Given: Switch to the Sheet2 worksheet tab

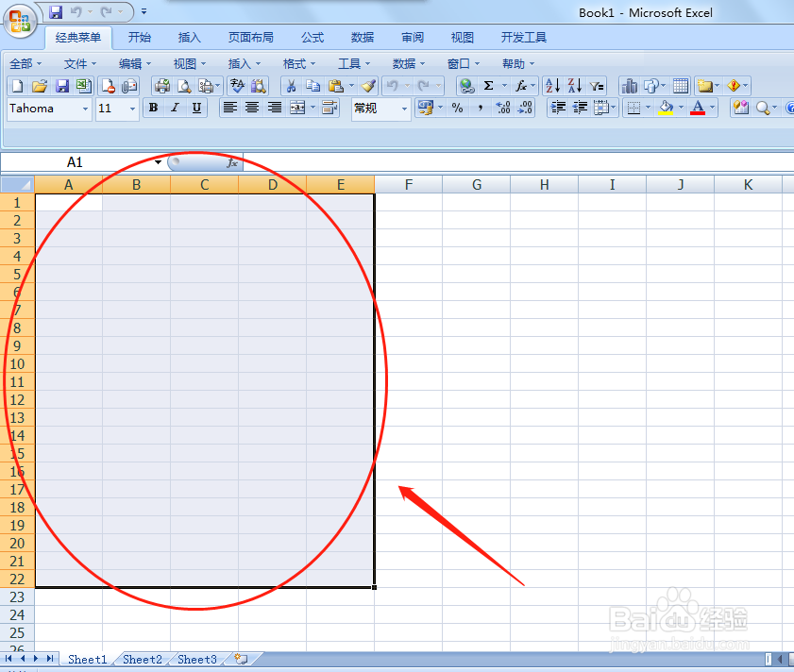Looking at the screenshot, I should point(143,660).
